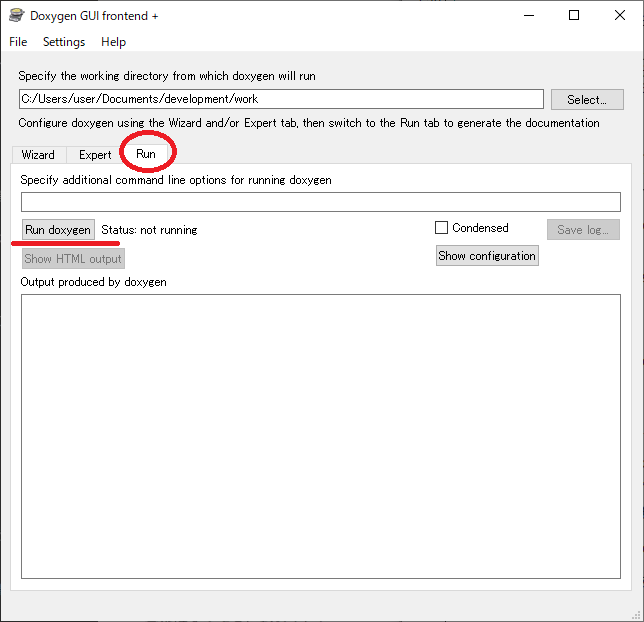Click the Save log... button
Viewport: 644px width, 622px height.
[583, 230]
